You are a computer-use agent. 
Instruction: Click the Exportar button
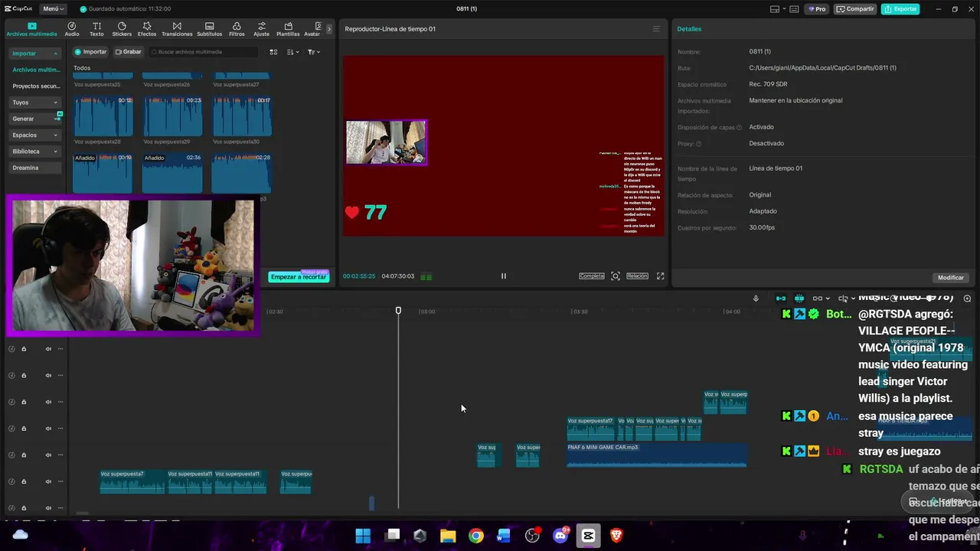point(900,9)
